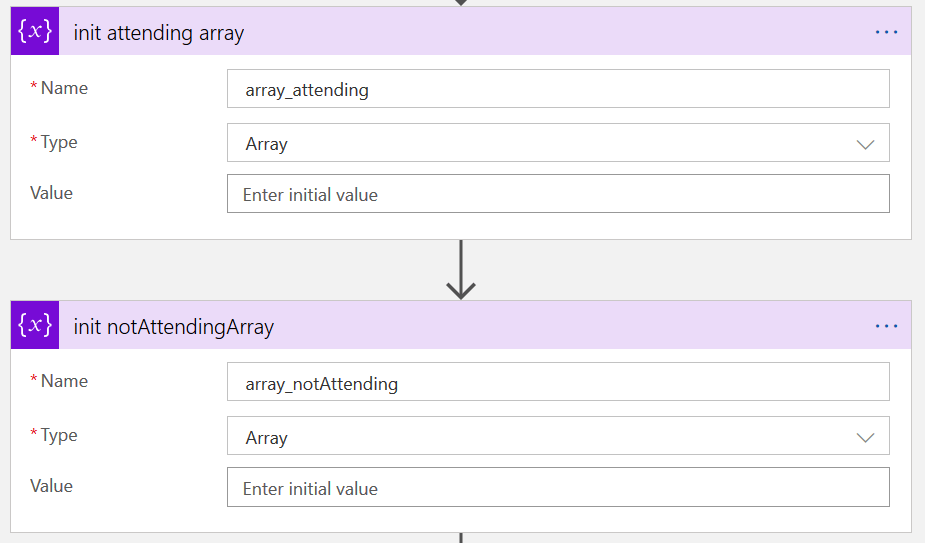This screenshot has height=543, width=925.
Task: Expand the Type chevron in init attending array
Action: (x=866, y=144)
